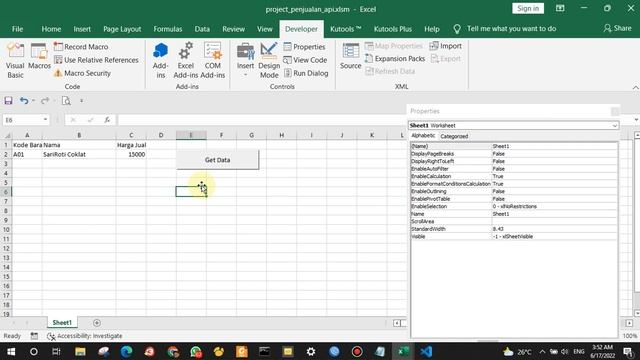Image resolution: width=640 pixels, height=360 pixels.
Task: Open XML Expansion Packs
Action: click(x=395, y=58)
